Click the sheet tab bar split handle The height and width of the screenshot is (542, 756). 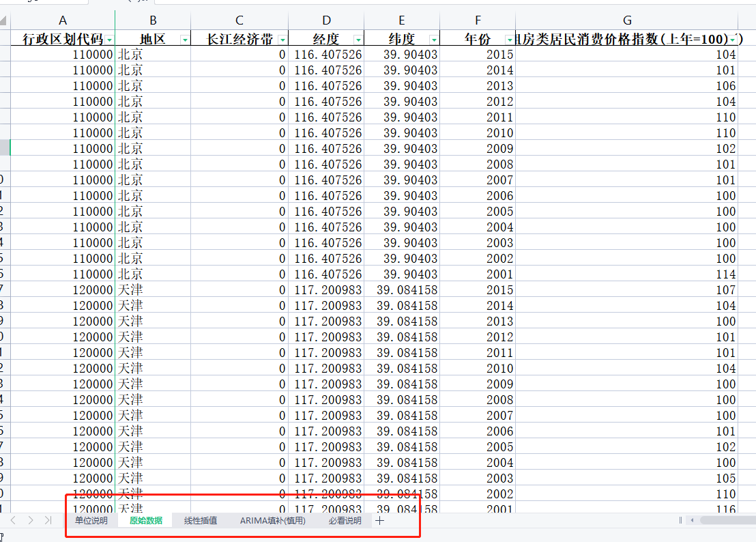680,520
